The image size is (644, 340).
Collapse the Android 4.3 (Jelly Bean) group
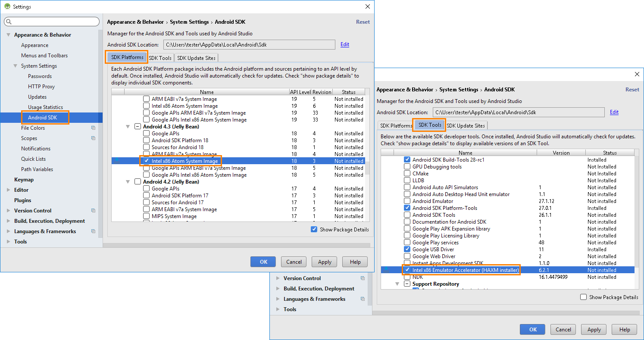click(x=128, y=127)
